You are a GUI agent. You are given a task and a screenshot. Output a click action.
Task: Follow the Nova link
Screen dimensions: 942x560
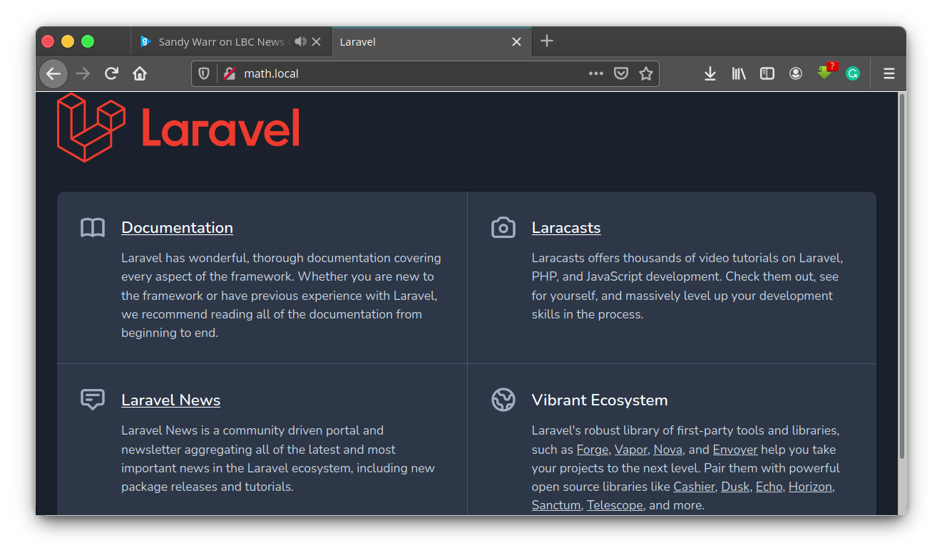[667, 450]
